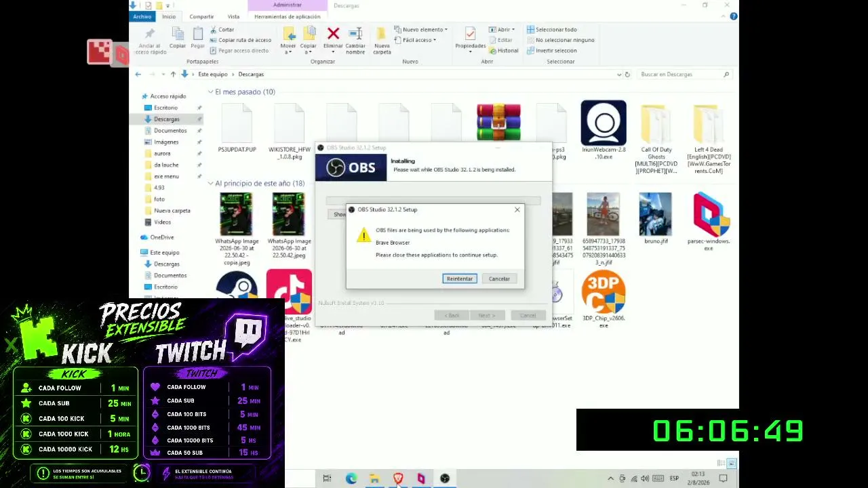868x488 pixels.
Task: Click the refresh button beside the address bar
Action: click(x=627, y=75)
